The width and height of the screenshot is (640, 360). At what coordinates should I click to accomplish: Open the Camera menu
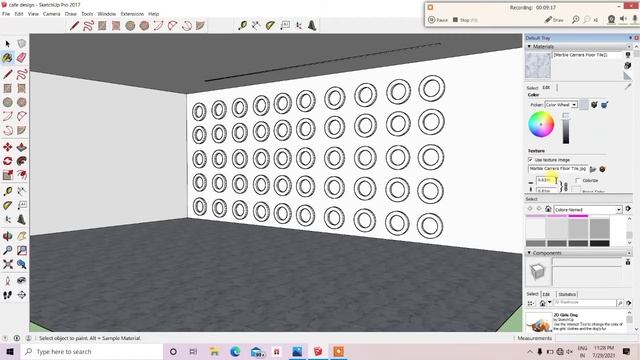51,14
